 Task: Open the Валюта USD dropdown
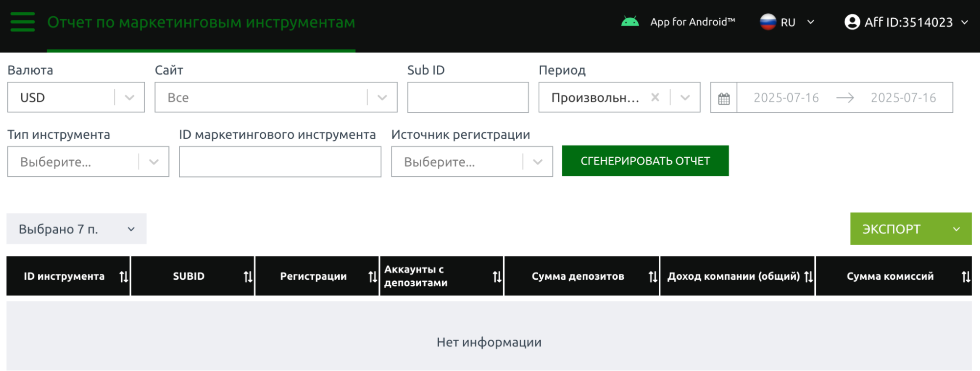(x=76, y=98)
